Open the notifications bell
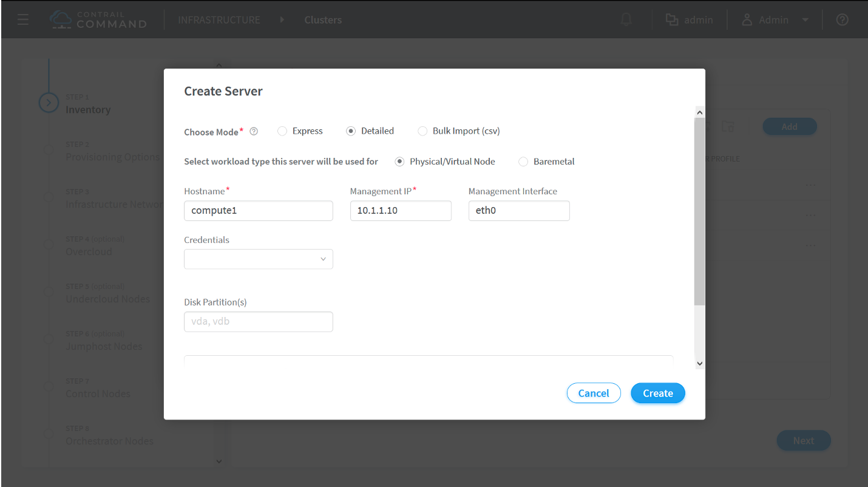This screenshot has height=487, width=868. (626, 19)
